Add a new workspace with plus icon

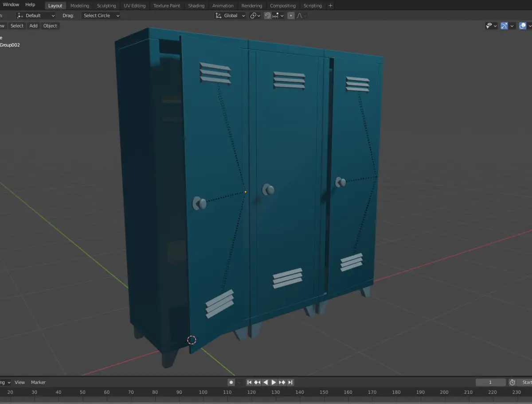coord(330,6)
